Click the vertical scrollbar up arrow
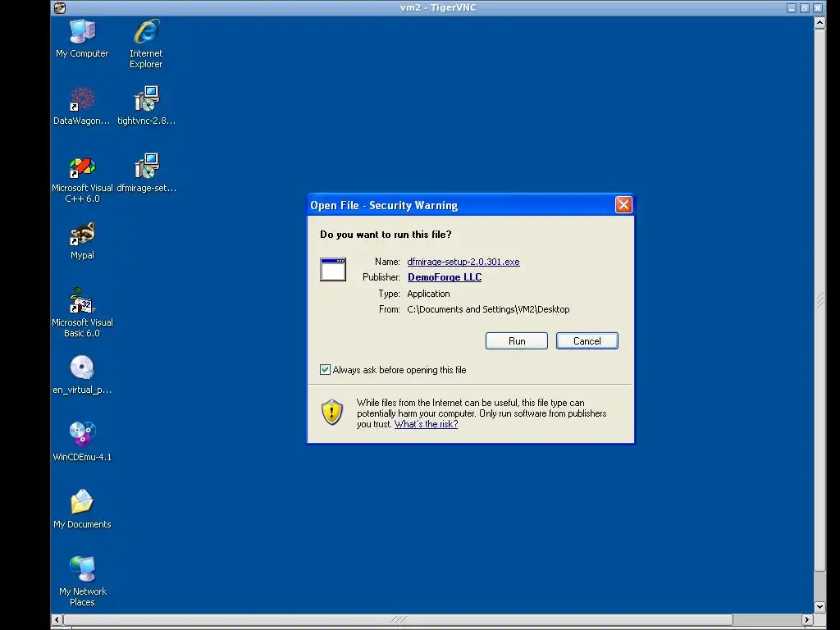 click(819, 22)
